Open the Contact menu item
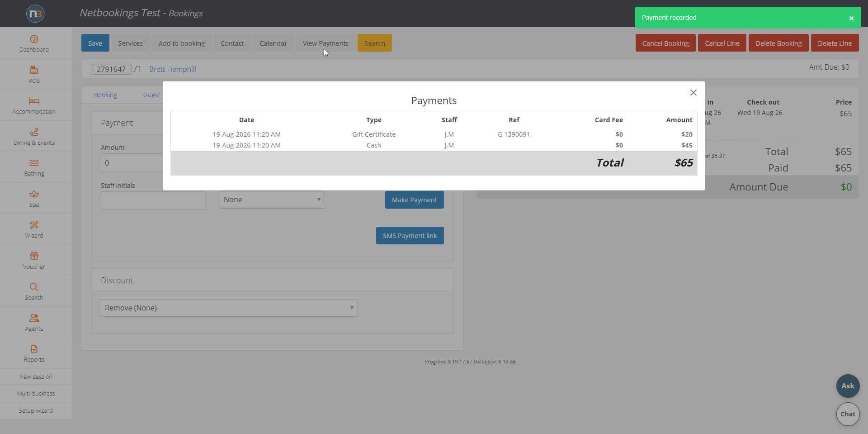This screenshot has height=434, width=868. click(232, 43)
